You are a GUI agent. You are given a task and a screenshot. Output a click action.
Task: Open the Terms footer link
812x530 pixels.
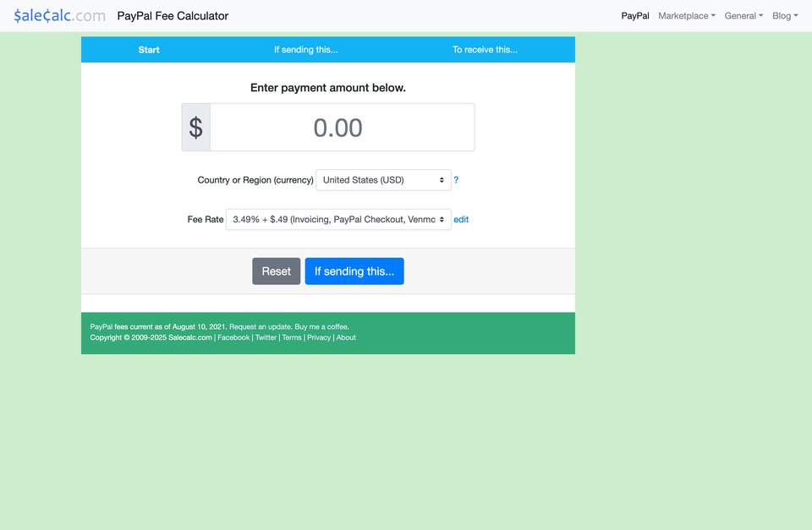(292, 337)
